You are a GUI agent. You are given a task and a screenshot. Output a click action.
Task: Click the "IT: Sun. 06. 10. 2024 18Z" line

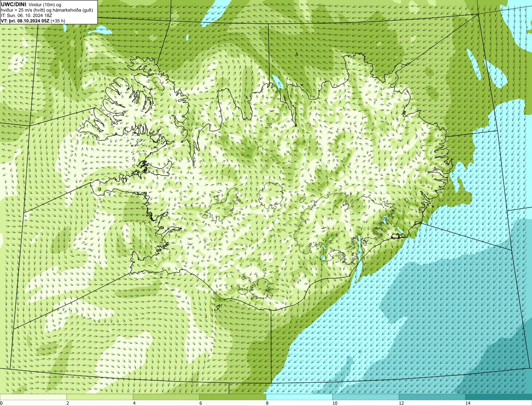26,15
